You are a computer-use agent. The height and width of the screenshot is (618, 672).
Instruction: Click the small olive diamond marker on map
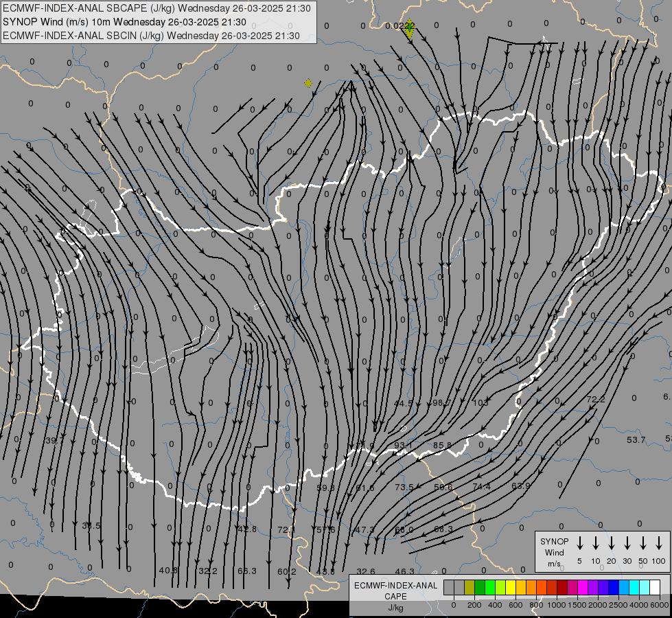tap(308, 83)
